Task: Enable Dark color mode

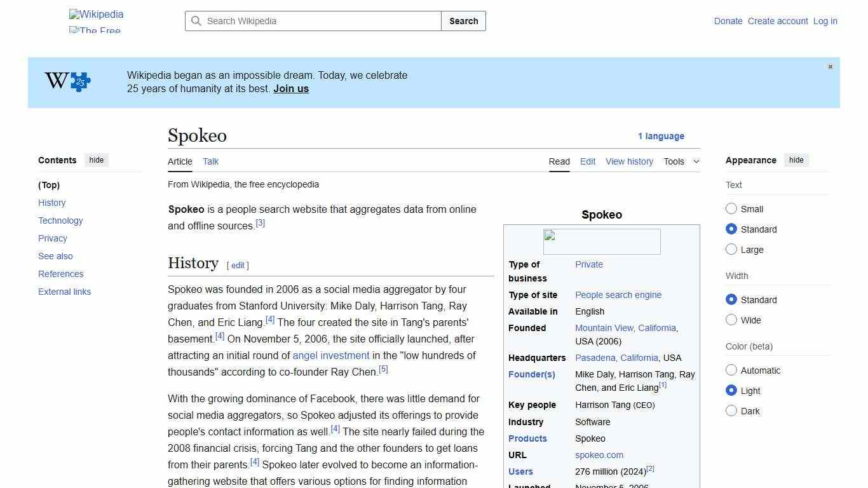Action: tap(731, 410)
